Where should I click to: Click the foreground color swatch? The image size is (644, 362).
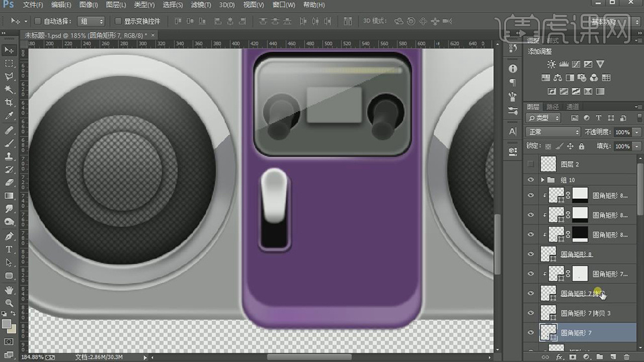(x=7, y=323)
